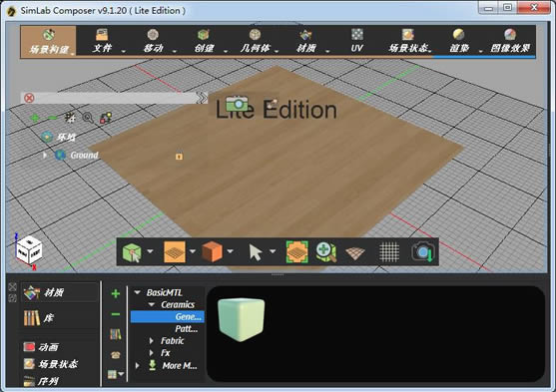This screenshot has width=556, height=392.
Task: Expand the Fabric material category
Action: [x=152, y=340]
